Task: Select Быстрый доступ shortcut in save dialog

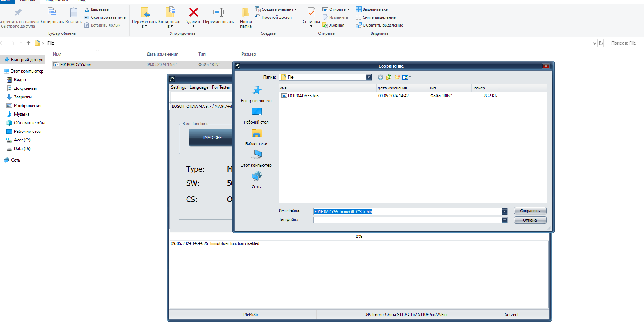Action: 257,94
